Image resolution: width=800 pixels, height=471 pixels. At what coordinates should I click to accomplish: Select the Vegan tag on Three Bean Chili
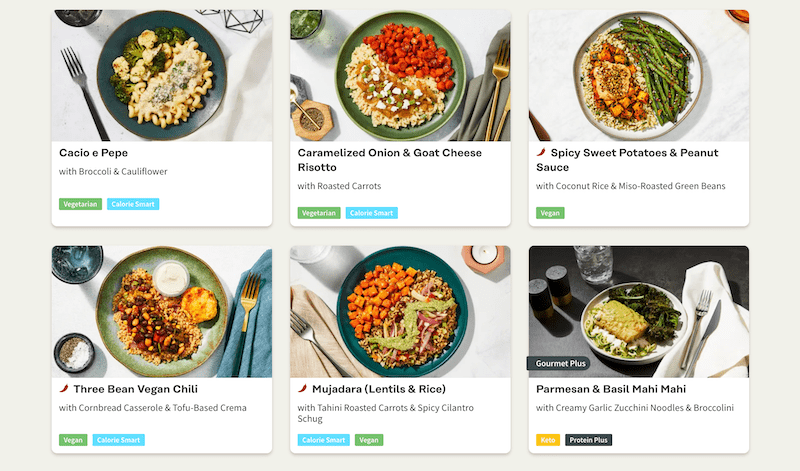[x=73, y=440]
